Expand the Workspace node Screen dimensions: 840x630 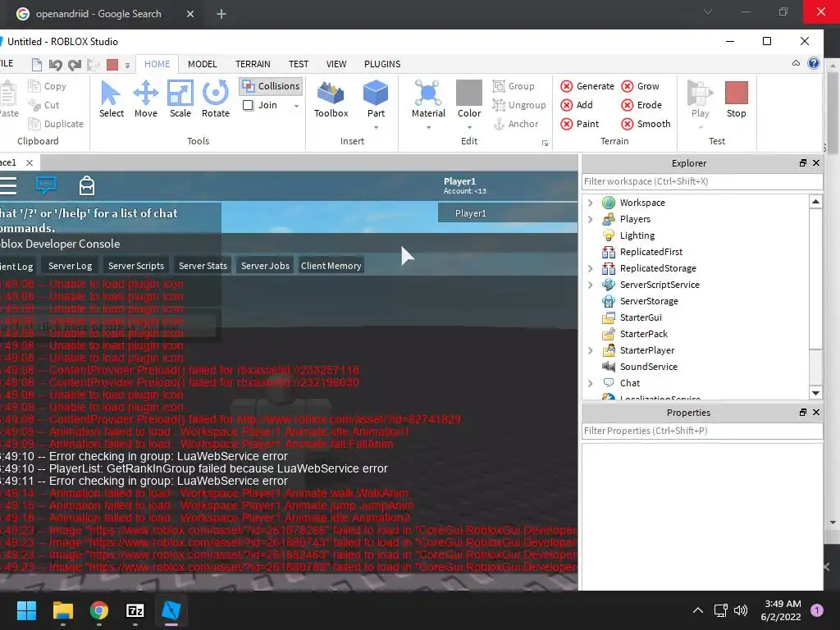point(591,203)
